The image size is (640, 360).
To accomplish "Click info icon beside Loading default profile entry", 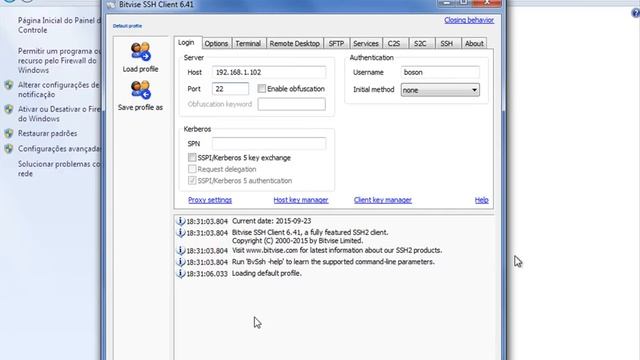I will [x=180, y=273].
